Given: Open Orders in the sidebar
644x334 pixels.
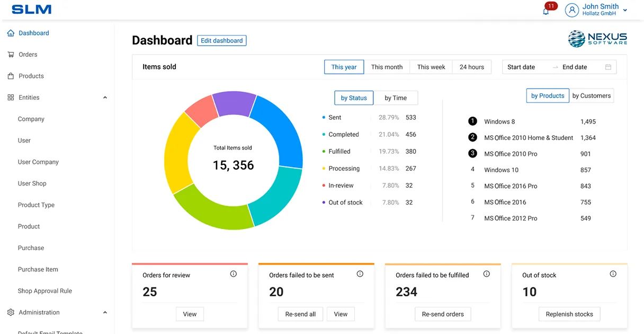Looking at the screenshot, I should [x=28, y=55].
